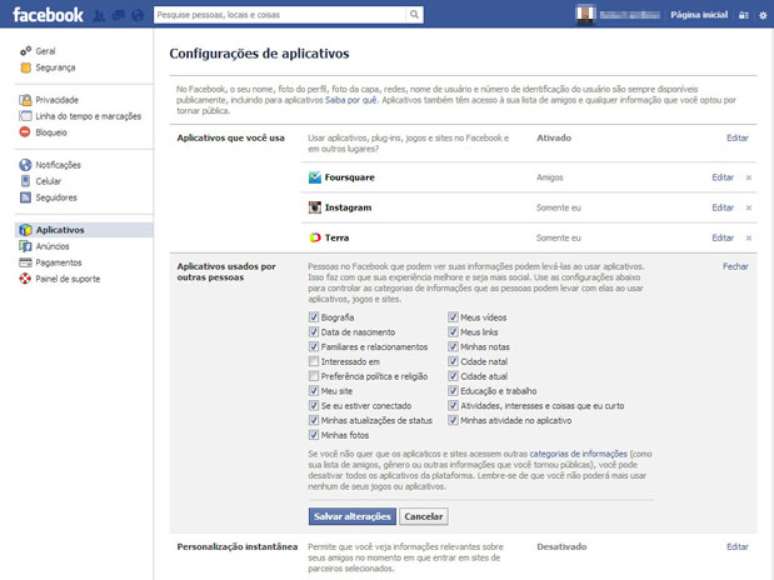Open the settings gear menu
Image resolution: width=774 pixels, height=580 pixels.
763,15
